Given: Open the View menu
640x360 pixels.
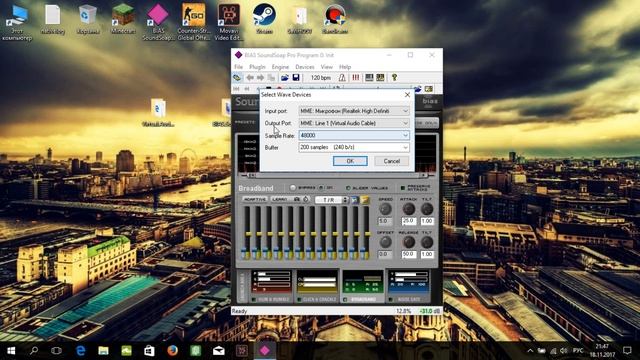Looking at the screenshot, I should coord(327,67).
